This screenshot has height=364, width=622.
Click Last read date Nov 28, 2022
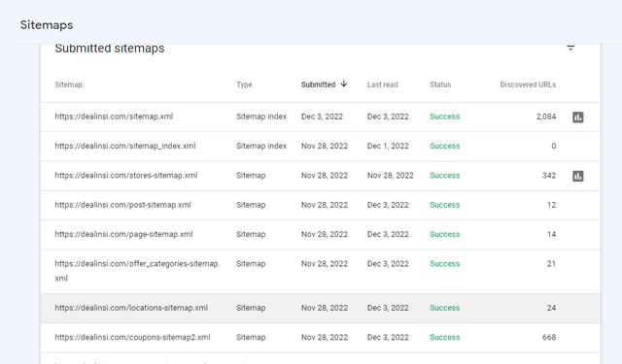[391, 176]
